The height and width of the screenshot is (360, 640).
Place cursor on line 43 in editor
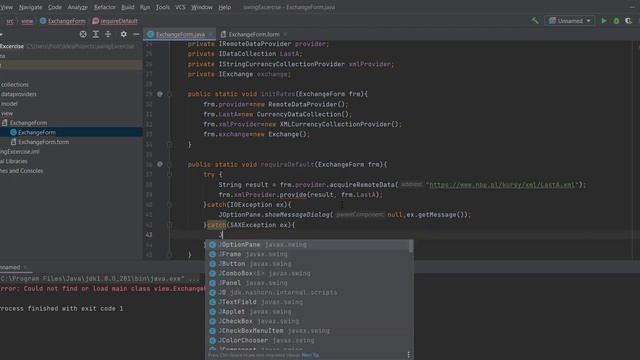(404, 235)
